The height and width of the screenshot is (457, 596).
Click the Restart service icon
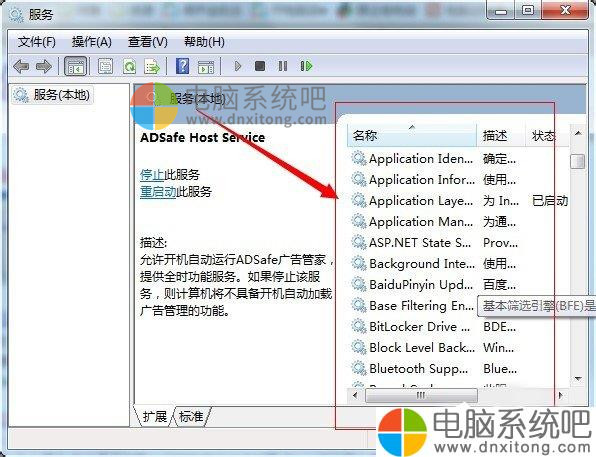(306, 66)
